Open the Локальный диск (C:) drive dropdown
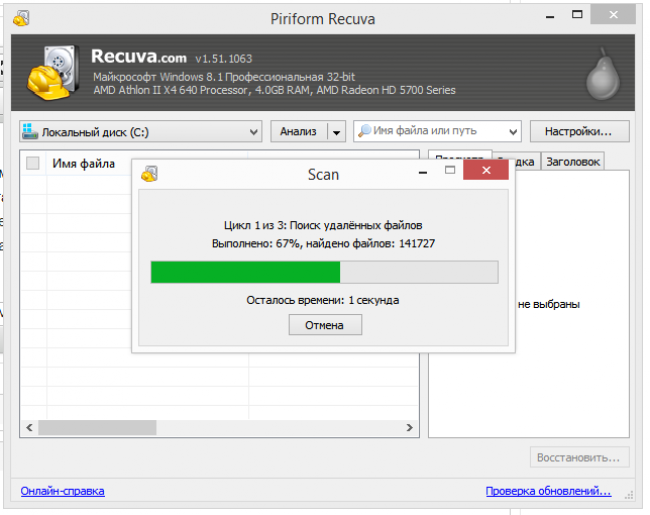 click(x=141, y=132)
